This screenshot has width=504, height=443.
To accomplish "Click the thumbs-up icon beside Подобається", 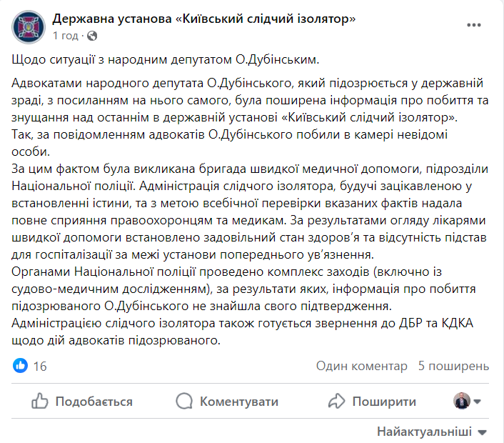I will pyautogui.click(x=40, y=402).
